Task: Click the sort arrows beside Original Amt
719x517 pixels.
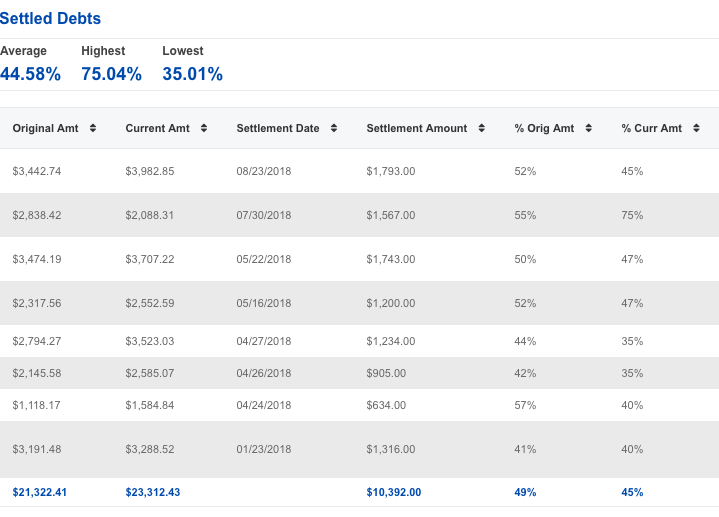Action: (x=93, y=128)
